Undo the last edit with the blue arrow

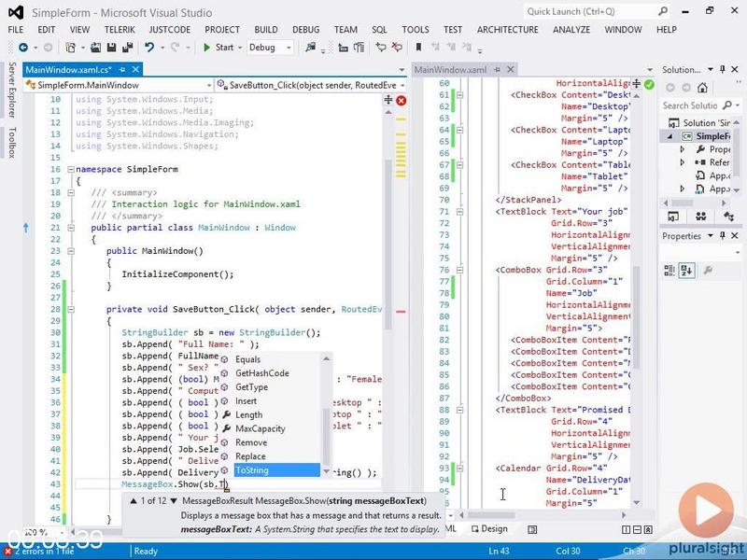point(149,48)
